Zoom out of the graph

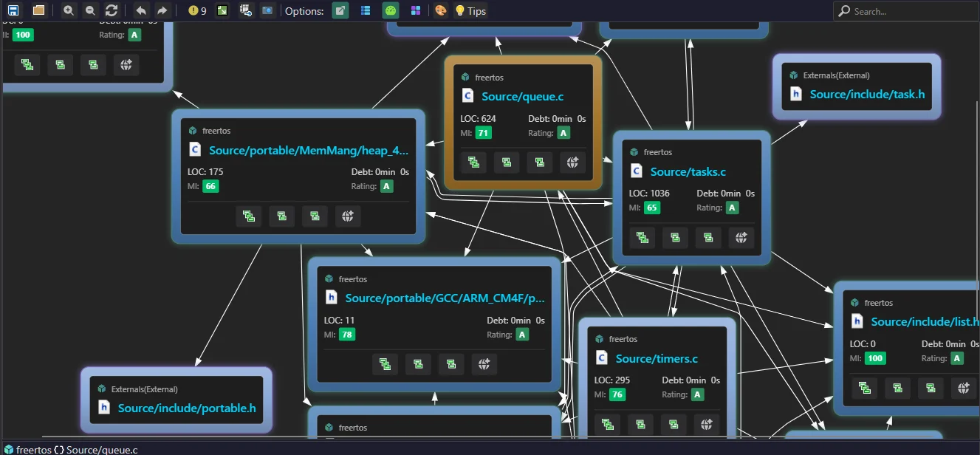pos(90,11)
